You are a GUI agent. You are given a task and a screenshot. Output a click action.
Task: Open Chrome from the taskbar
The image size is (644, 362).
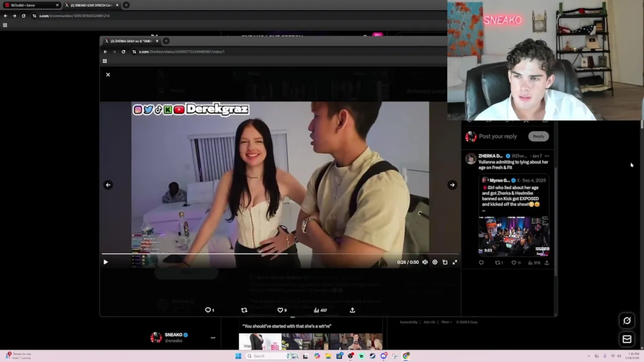[406, 356]
